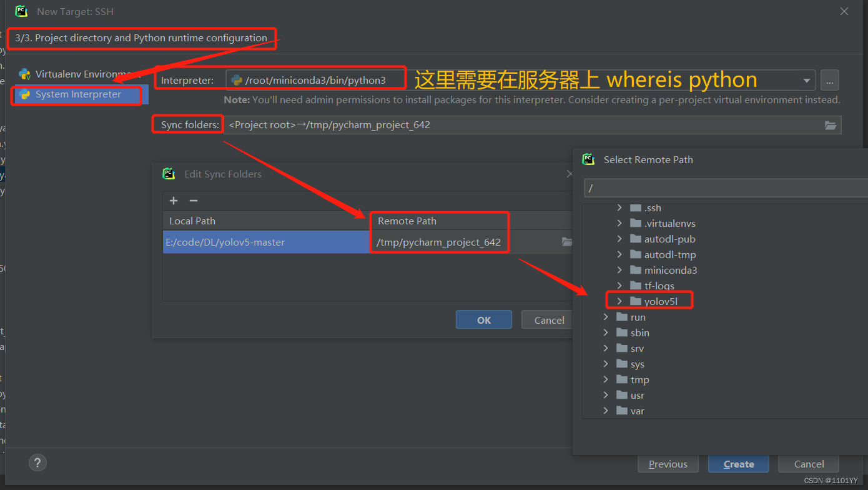Expand the tf-logs folder
The image size is (868, 490).
pos(619,286)
